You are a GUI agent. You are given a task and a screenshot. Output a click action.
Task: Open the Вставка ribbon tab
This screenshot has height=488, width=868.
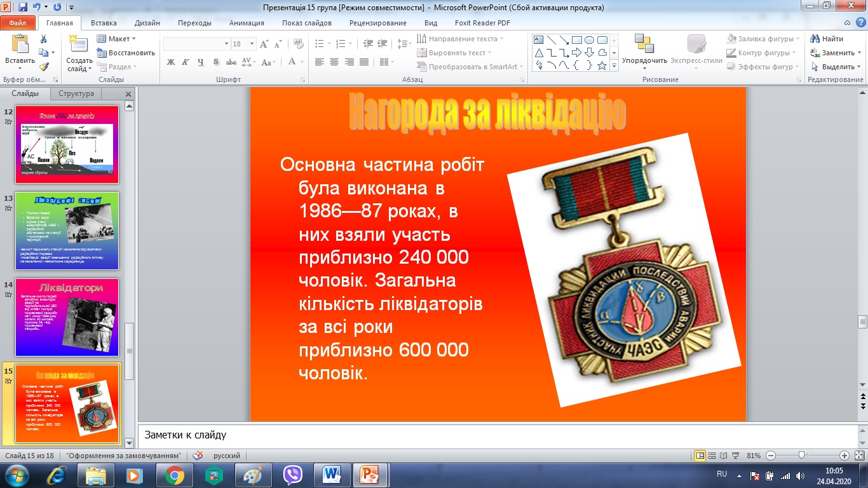(x=104, y=23)
